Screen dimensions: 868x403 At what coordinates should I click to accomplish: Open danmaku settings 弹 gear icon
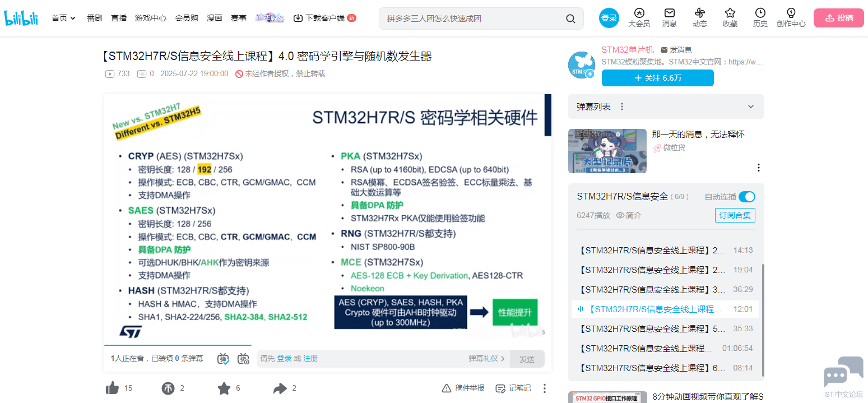243,359
